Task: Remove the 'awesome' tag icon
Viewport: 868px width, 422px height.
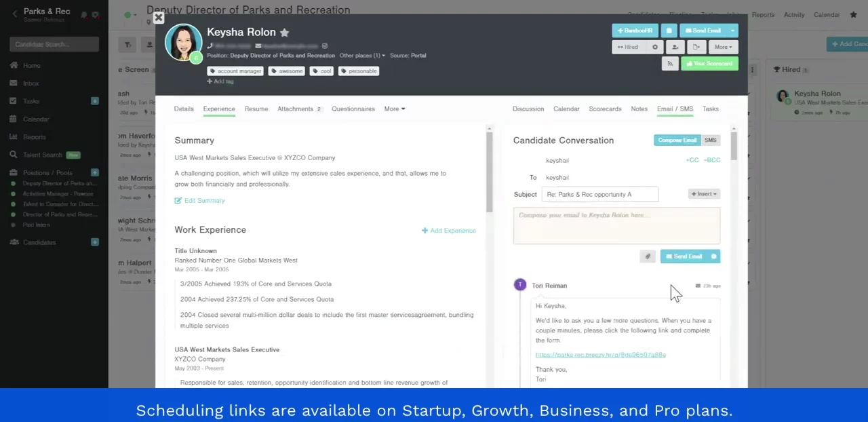Action: [x=275, y=71]
